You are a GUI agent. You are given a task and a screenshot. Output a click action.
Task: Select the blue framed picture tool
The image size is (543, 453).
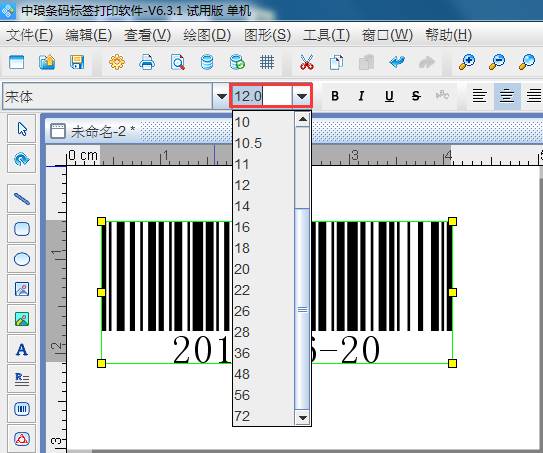pos(22,289)
